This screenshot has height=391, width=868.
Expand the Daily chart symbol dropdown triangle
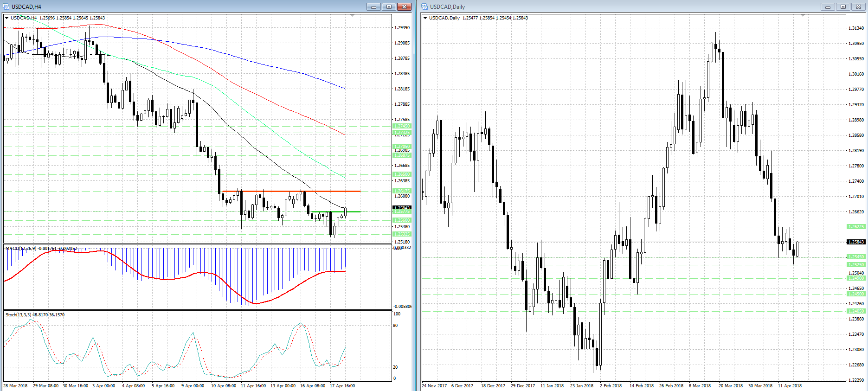tap(425, 18)
